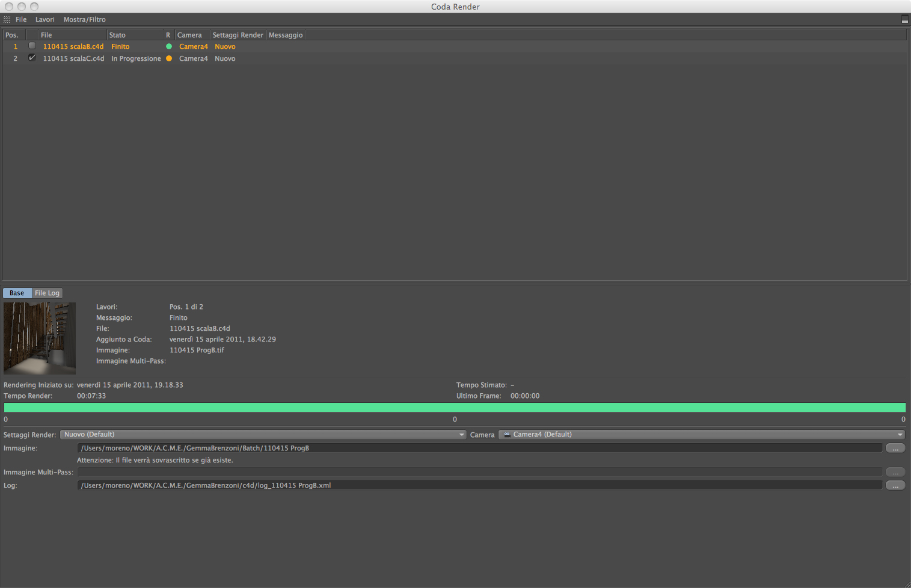Click the green status dot for scalaB job

pos(169,46)
